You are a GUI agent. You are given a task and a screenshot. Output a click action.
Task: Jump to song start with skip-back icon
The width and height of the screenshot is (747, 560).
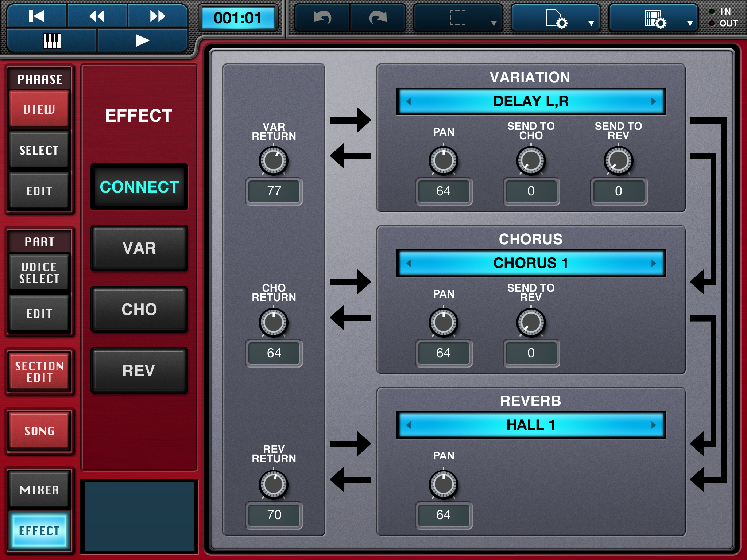coord(37,16)
